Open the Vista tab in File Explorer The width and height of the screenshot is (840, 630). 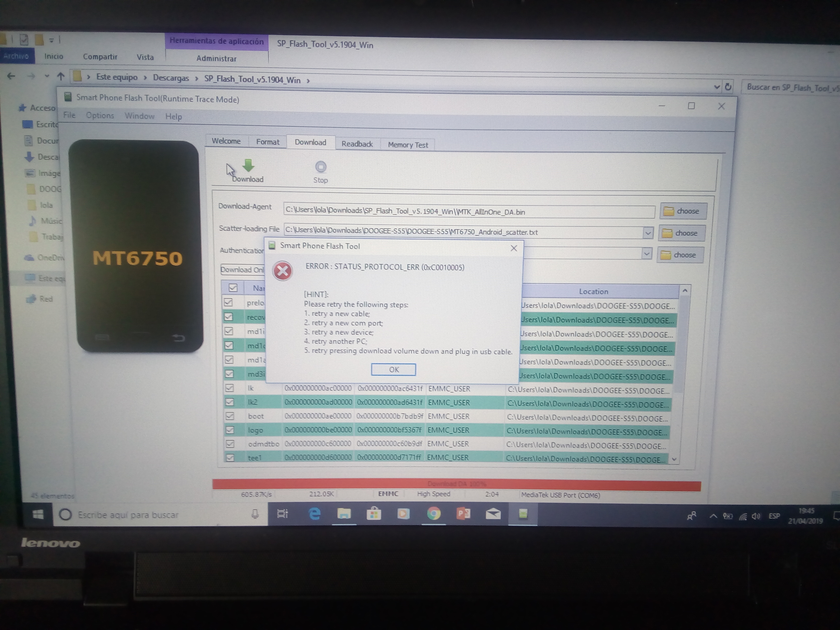(145, 57)
